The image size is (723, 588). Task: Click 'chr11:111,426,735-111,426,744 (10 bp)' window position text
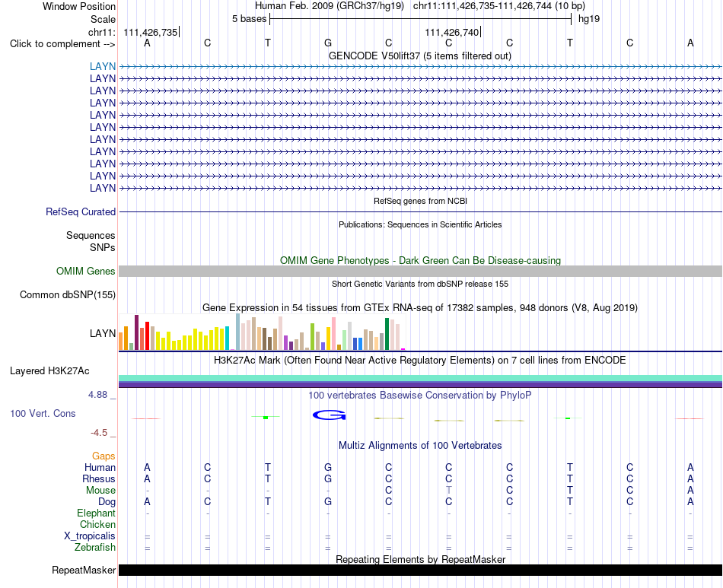coord(499,6)
